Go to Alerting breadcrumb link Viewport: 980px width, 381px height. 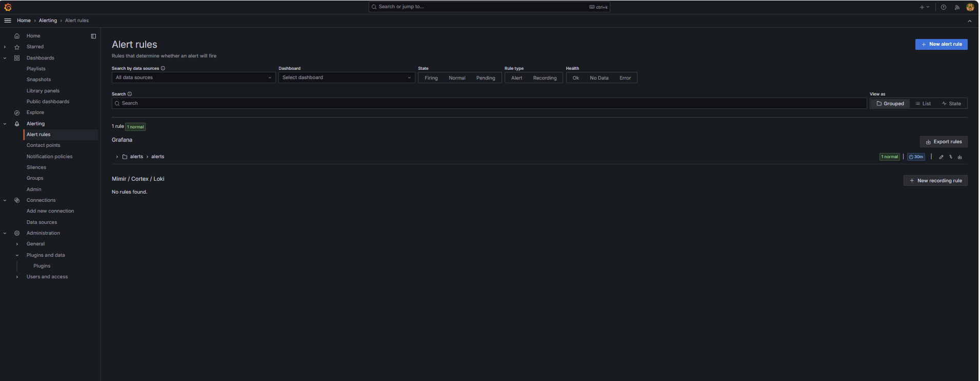coord(48,21)
